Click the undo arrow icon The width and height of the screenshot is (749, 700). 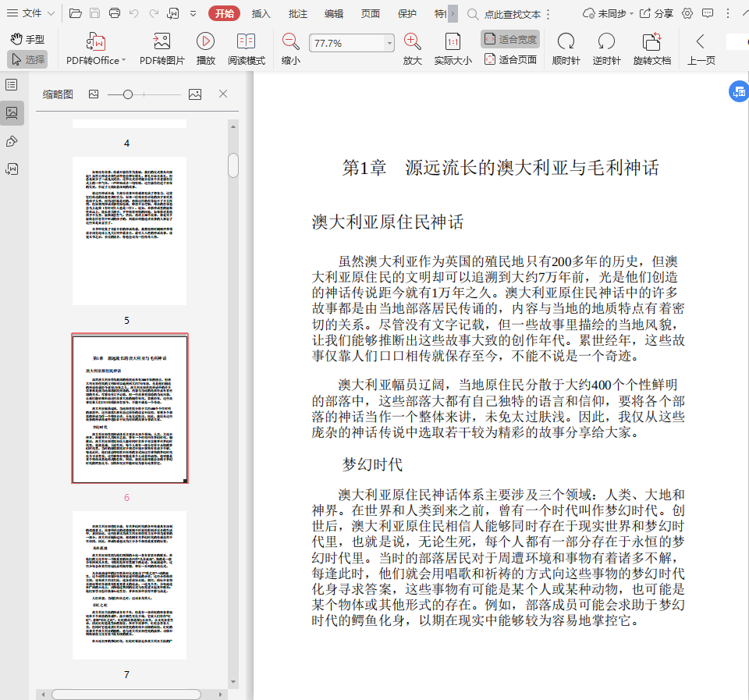[133, 13]
